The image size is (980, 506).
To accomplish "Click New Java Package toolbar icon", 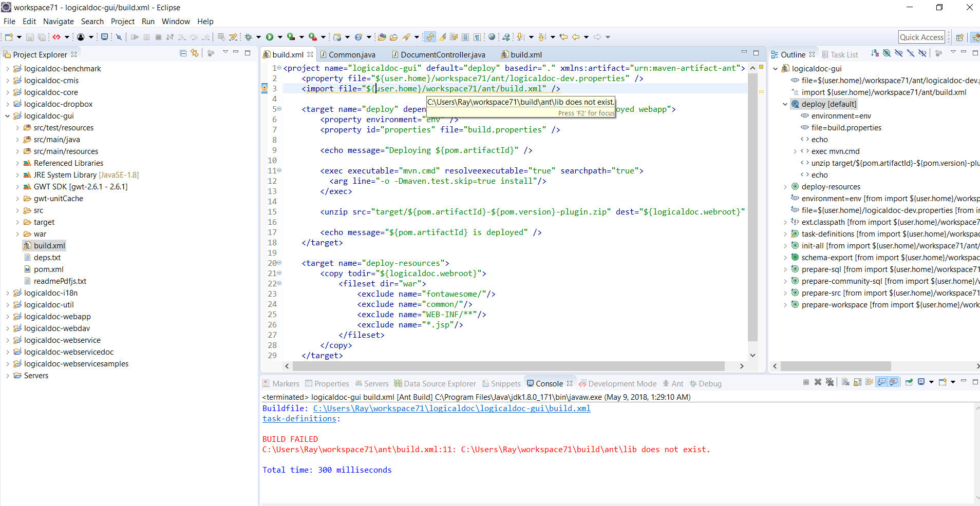I will point(337,37).
